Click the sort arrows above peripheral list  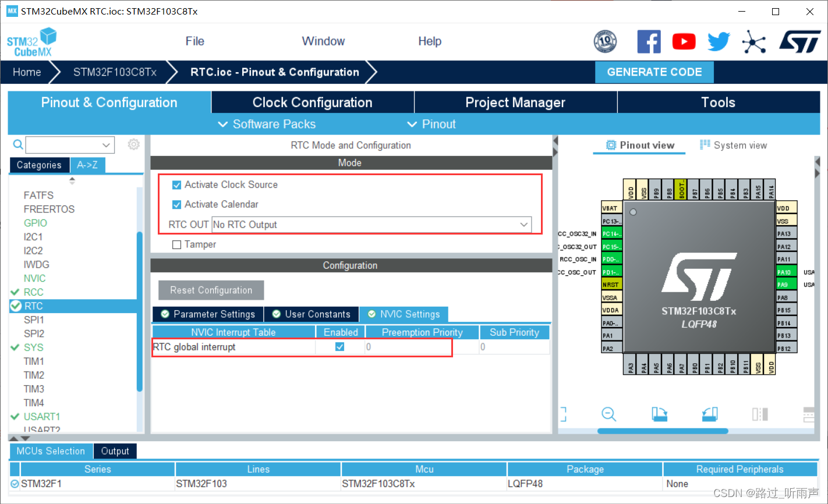(72, 181)
